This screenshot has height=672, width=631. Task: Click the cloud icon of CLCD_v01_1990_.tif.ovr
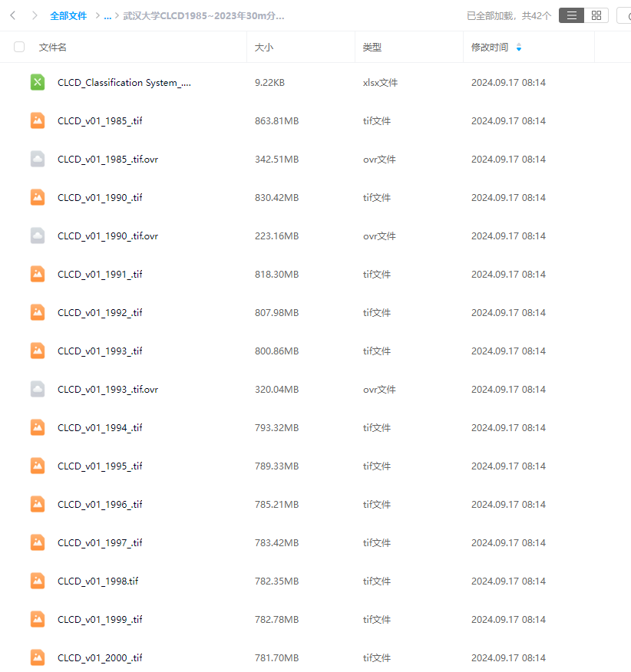coord(38,236)
